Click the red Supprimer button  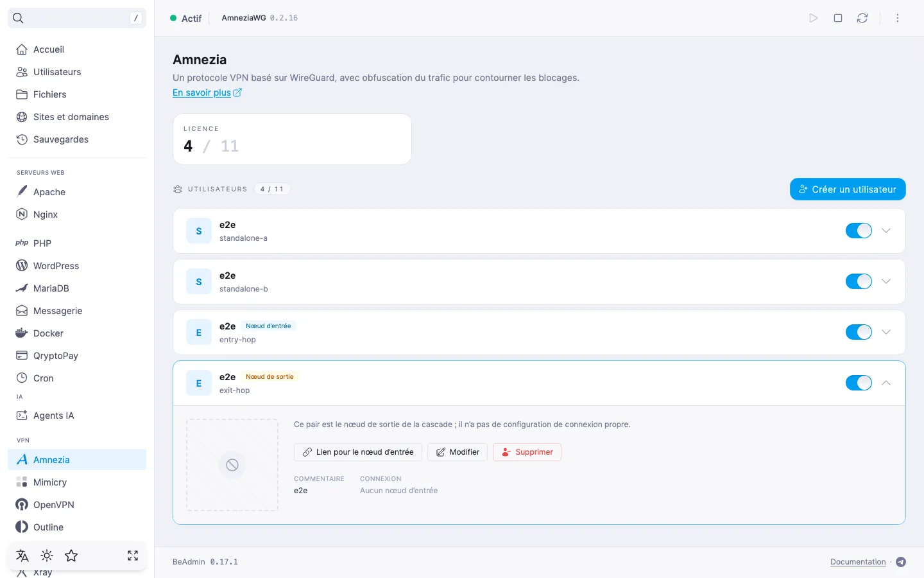coord(527,452)
